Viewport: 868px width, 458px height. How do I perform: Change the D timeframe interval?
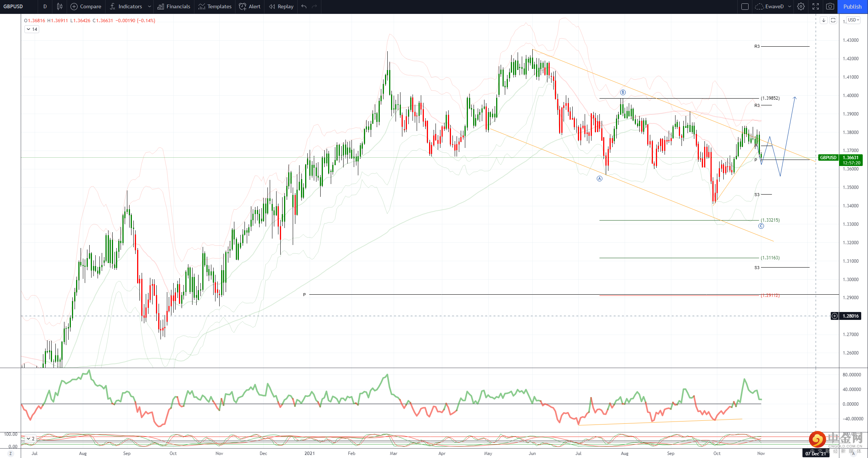[x=45, y=6]
